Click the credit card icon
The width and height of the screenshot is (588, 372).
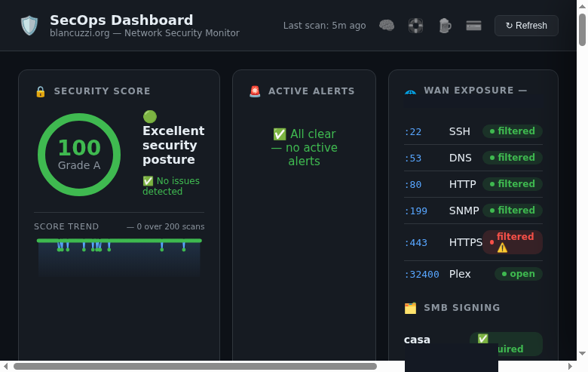point(473,26)
